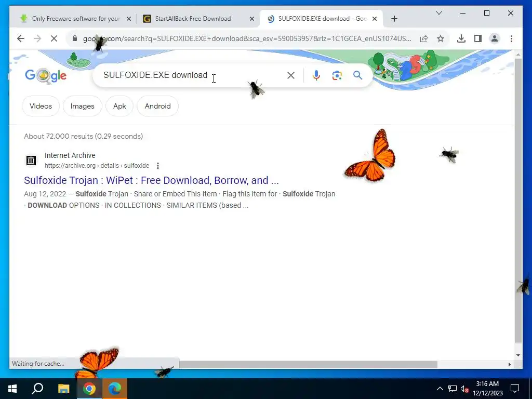Stop loading the current page
Image resolution: width=532 pixels, height=399 pixels.
(54, 38)
